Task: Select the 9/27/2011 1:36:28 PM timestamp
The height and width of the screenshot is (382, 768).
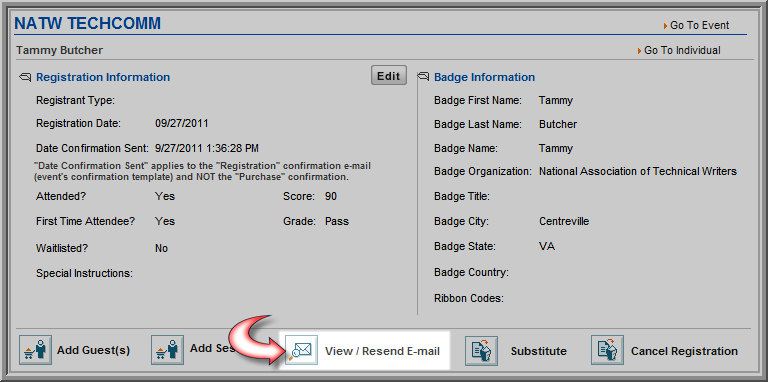Action: (x=207, y=148)
